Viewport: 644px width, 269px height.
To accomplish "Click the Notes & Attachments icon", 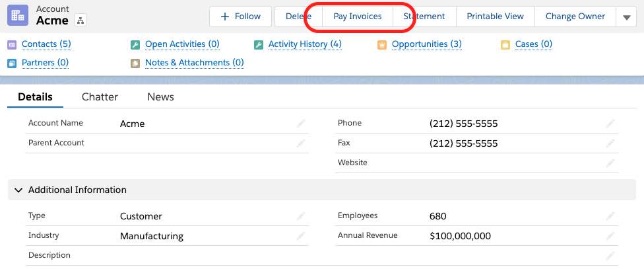I will click(135, 63).
